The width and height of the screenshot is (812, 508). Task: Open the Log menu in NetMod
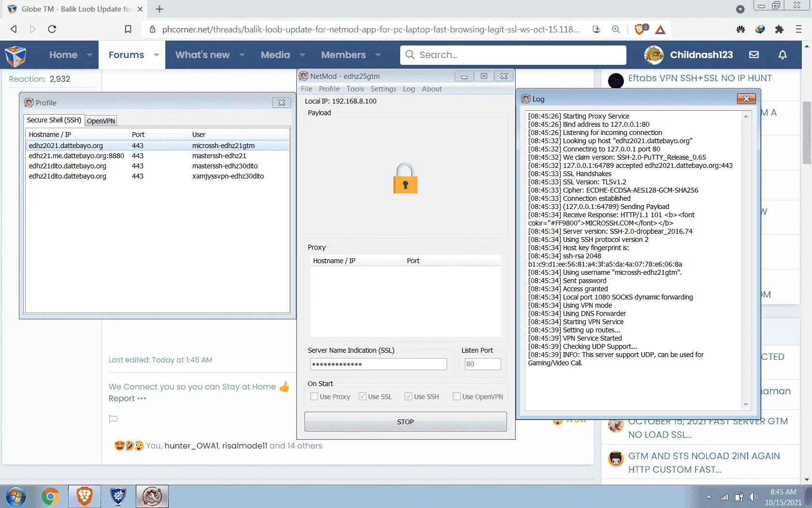coord(409,89)
